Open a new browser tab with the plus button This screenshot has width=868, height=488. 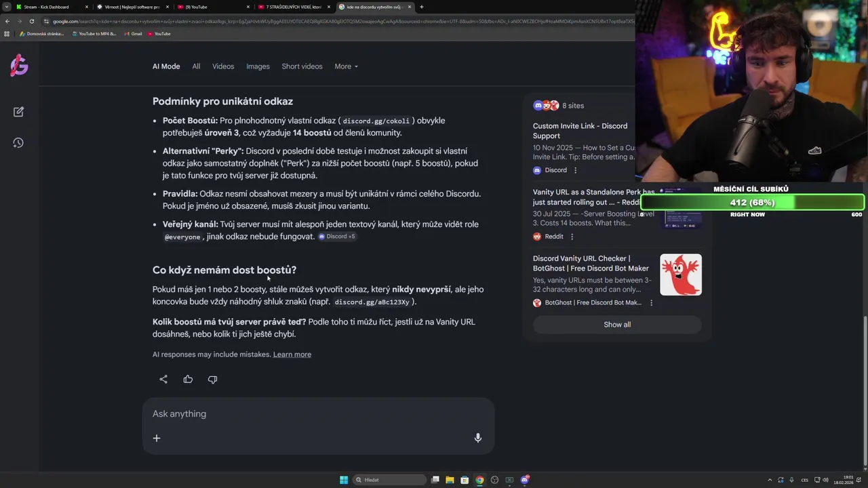pyautogui.click(x=422, y=7)
